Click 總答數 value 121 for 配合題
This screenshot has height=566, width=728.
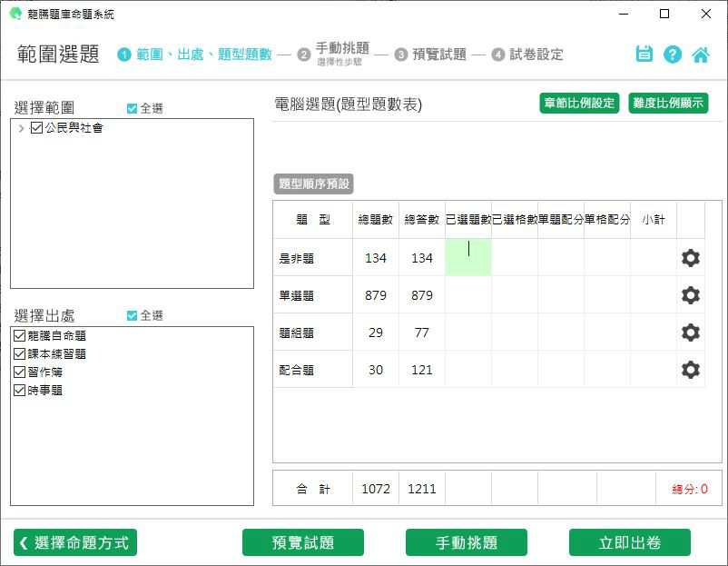[421, 371]
